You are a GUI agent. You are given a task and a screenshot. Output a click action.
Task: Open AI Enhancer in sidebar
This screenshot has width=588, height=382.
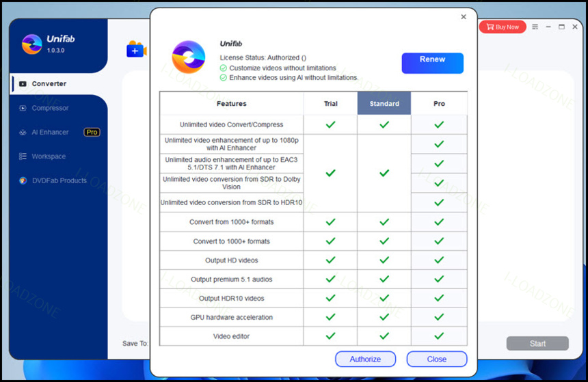pos(50,132)
